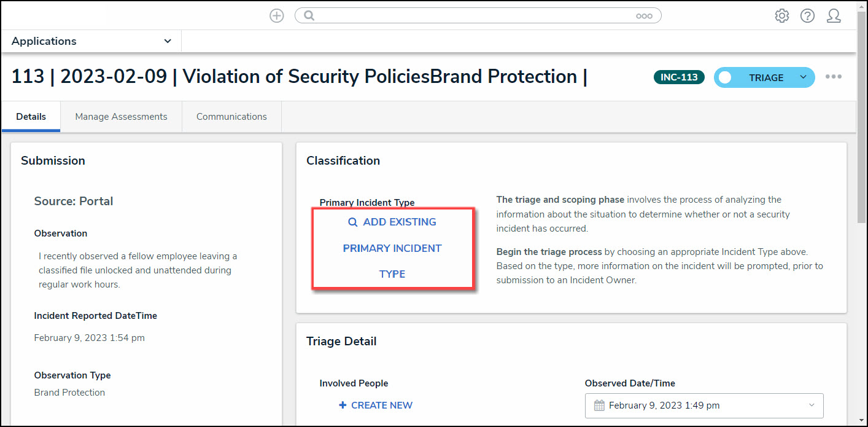The width and height of the screenshot is (868, 427).
Task: Open the three-dot more actions menu
Action: point(833,77)
